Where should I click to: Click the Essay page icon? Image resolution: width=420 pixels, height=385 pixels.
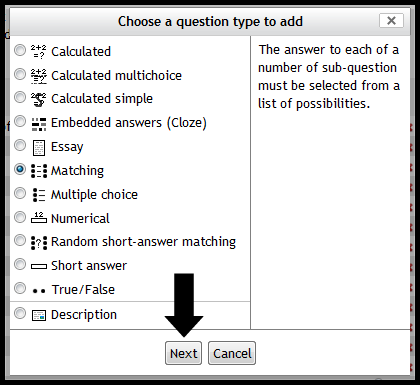(x=39, y=148)
